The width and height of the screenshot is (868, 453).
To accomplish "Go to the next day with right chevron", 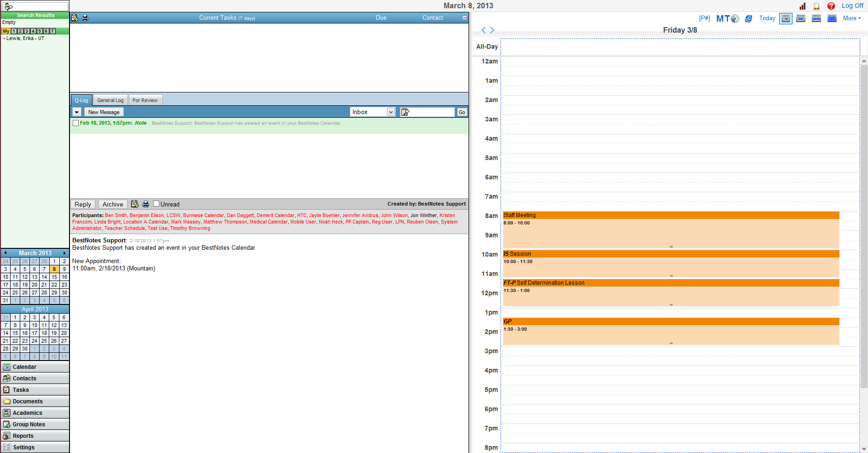I will pyautogui.click(x=492, y=30).
